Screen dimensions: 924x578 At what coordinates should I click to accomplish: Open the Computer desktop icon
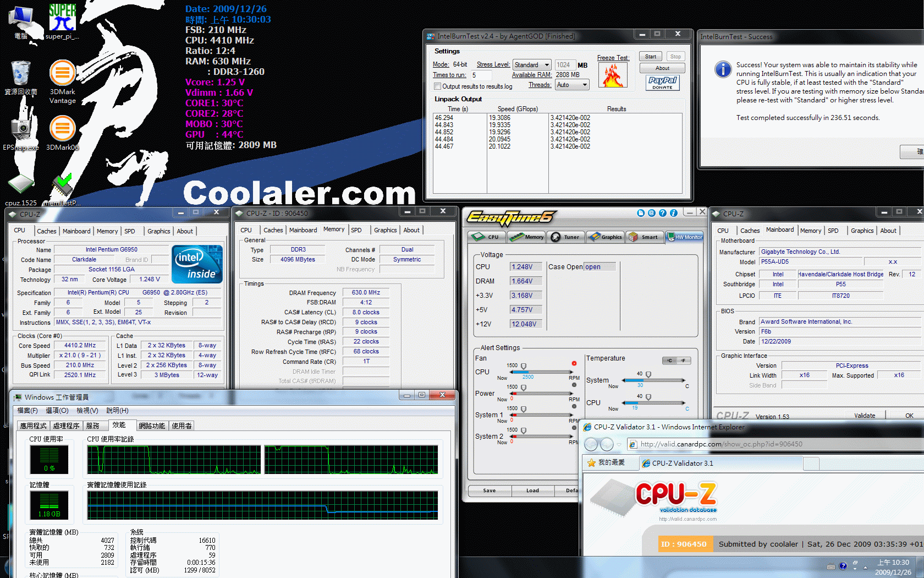pos(21,22)
